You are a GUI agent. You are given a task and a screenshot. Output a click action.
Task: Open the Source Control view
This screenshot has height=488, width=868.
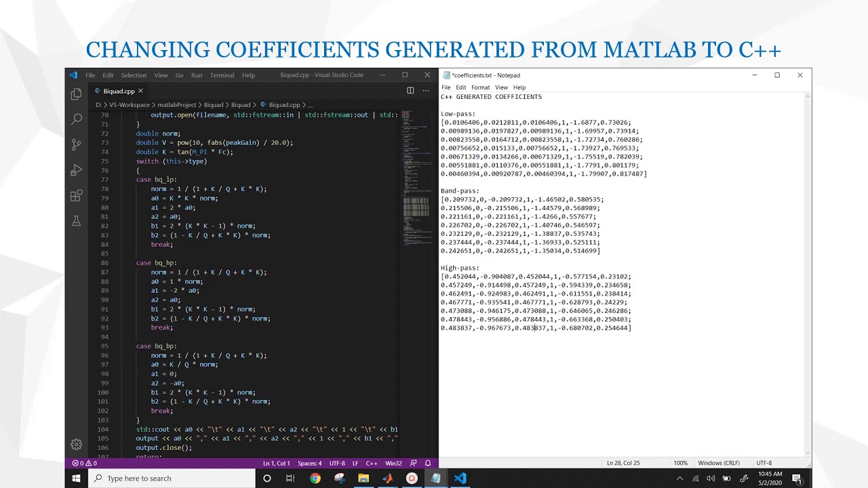coord(76,144)
